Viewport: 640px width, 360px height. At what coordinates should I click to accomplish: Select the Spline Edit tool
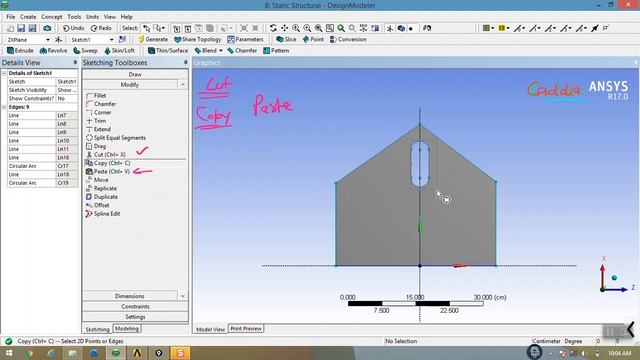point(103,214)
